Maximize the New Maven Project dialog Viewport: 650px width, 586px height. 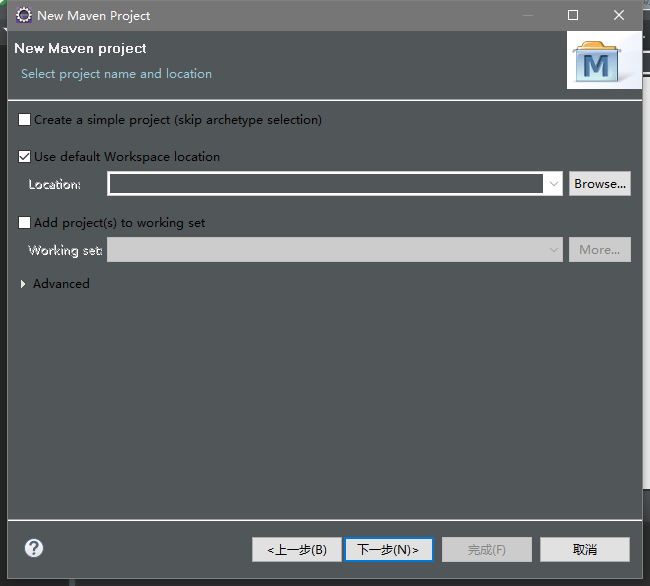point(573,15)
